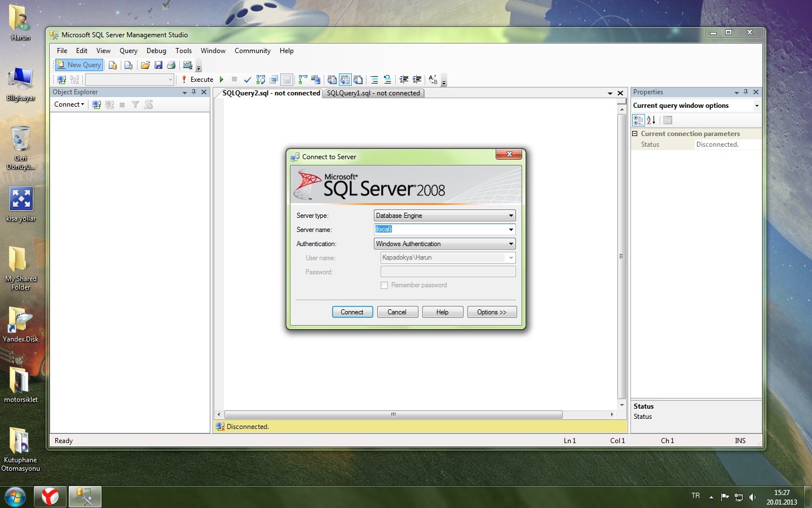Toggle Include Client Statistics icon
The height and width of the screenshot is (508, 812).
[316, 80]
